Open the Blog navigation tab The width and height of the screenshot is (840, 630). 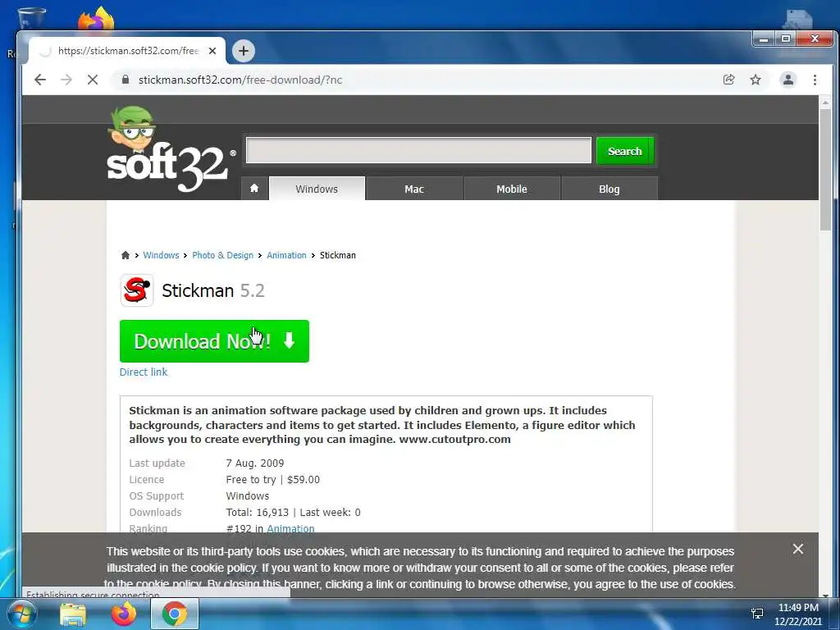[609, 189]
